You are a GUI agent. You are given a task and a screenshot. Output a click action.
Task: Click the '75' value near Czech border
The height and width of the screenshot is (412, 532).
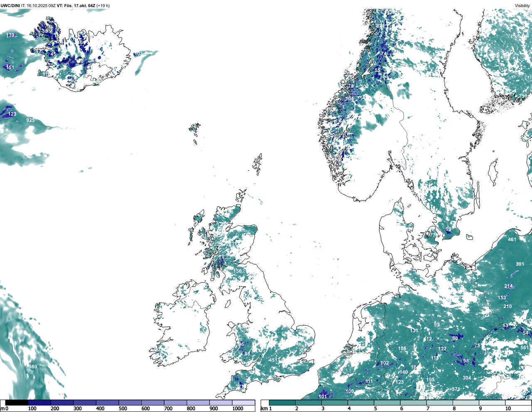[x=477, y=345]
